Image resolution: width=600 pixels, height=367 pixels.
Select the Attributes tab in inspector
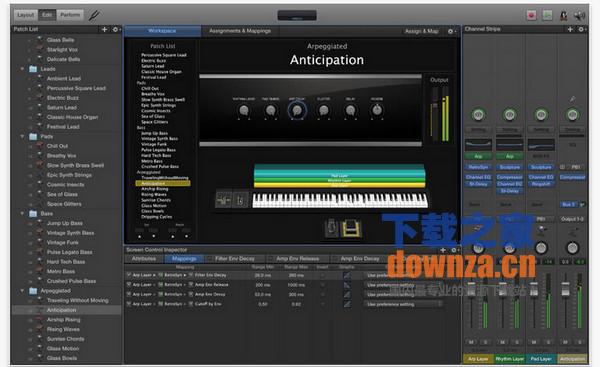[x=144, y=259]
